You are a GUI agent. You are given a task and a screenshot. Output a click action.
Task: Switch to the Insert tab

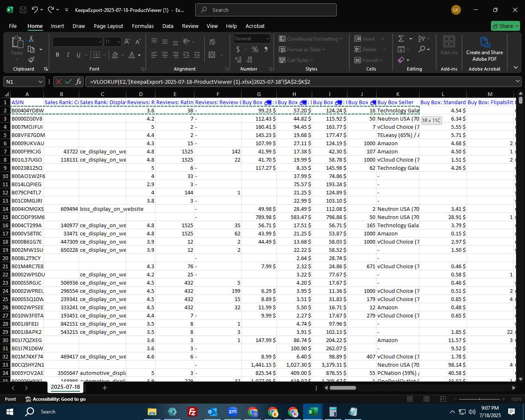pyautogui.click(x=57, y=26)
